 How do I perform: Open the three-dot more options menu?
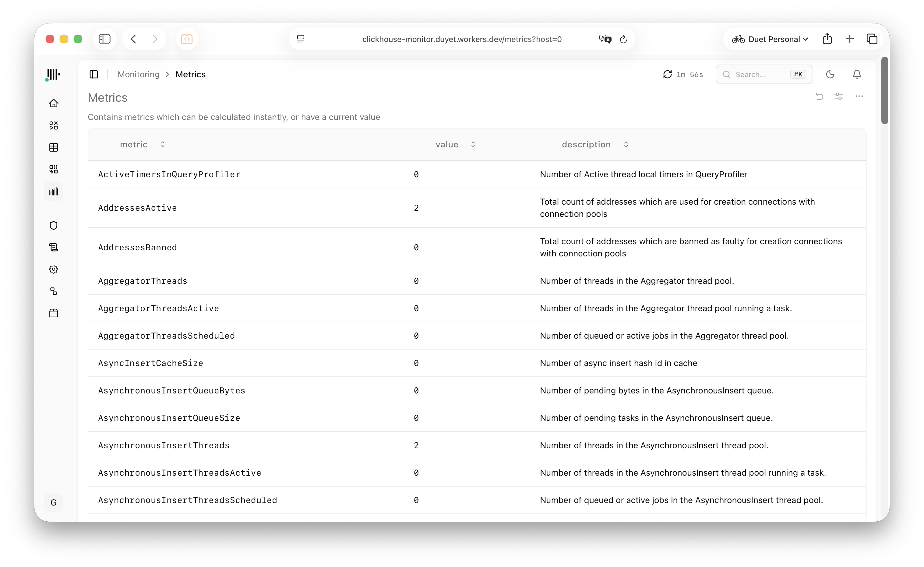tap(859, 96)
